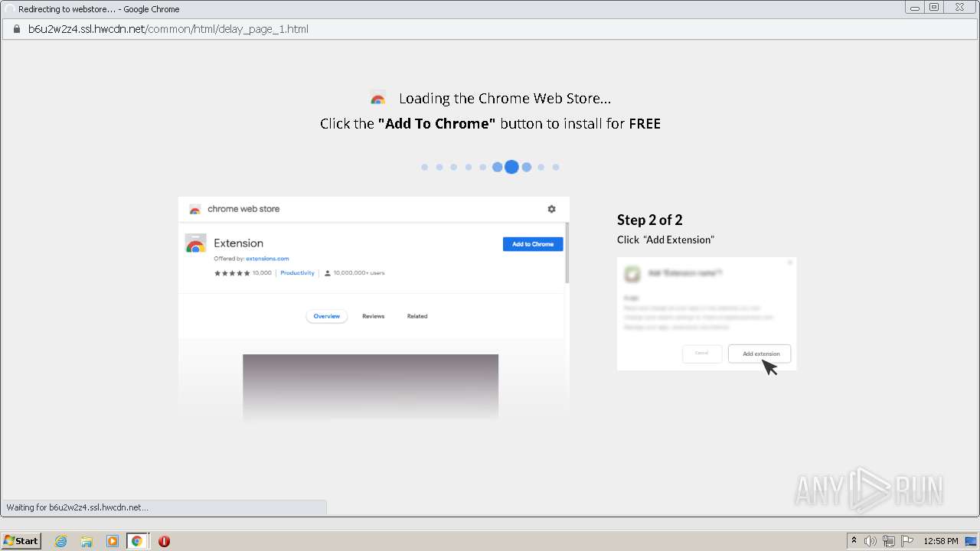The width and height of the screenshot is (980, 551).
Task: Click the 10,000,000+ users text
Action: coord(359,273)
